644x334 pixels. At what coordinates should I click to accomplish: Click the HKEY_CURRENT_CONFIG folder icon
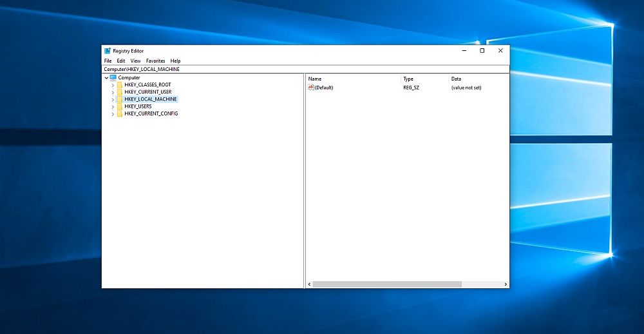(x=120, y=113)
